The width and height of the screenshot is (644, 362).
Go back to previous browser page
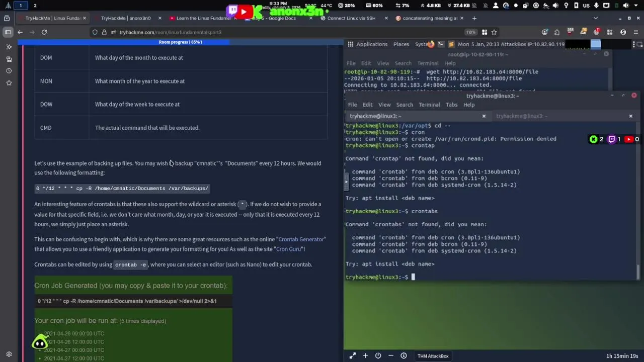(x=20, y=32)
